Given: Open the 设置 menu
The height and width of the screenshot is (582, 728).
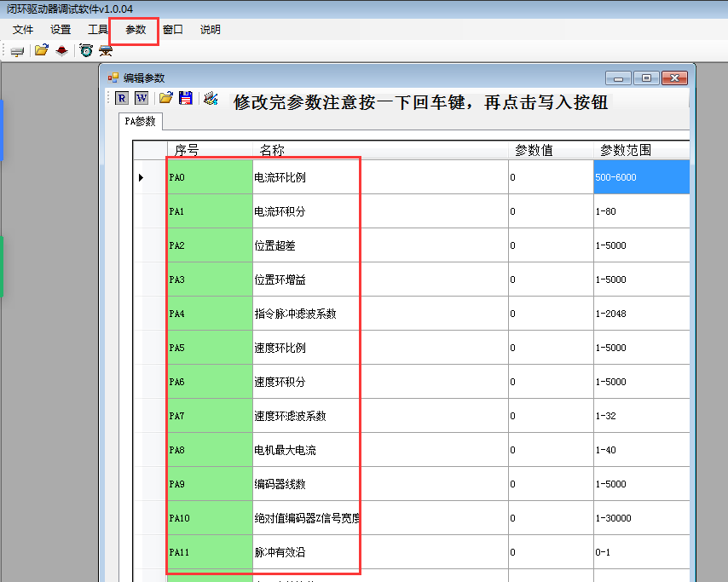Looking at the screenshot, I should point(61,30).
